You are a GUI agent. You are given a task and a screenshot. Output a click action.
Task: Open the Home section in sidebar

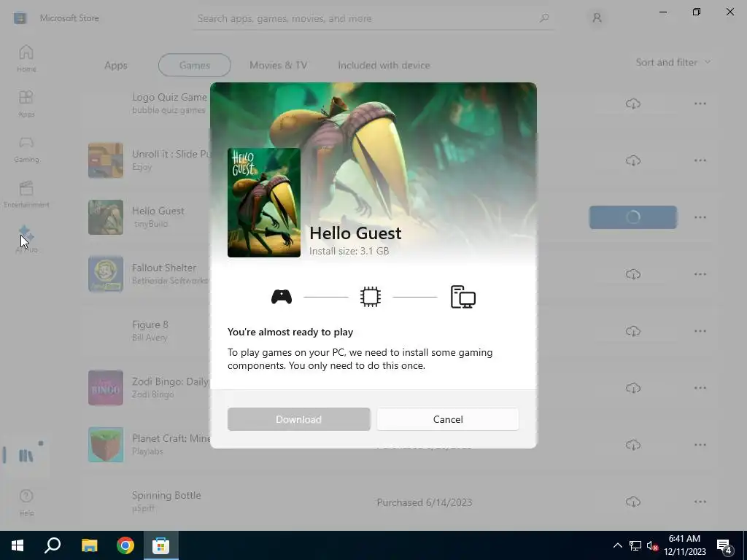pos(26,58)
